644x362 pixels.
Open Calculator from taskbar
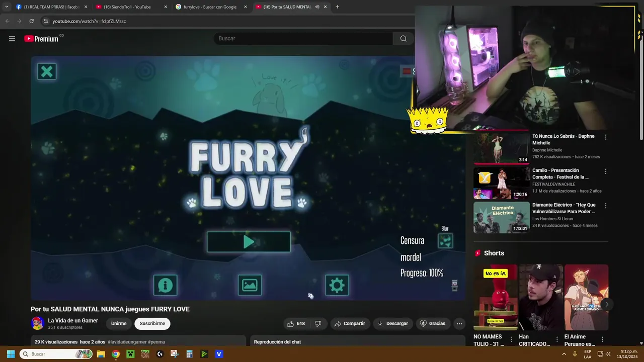[189, 354]
